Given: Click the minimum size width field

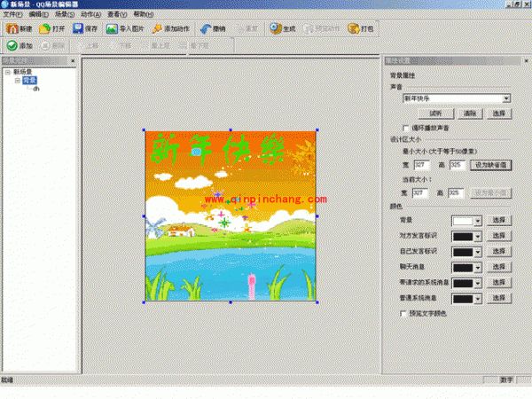Looking at the screenshot, I should (x=422, y=165).
